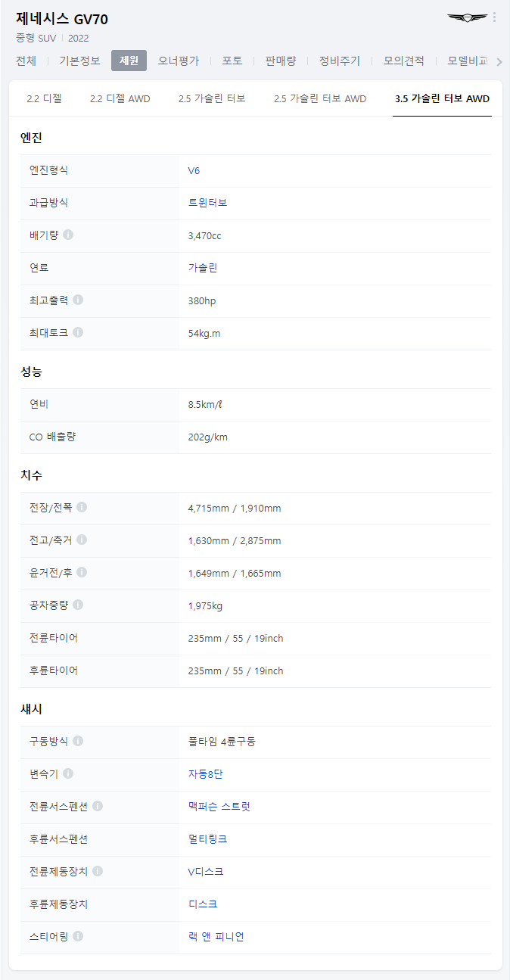Show info icon next to 최대토크

78,332
